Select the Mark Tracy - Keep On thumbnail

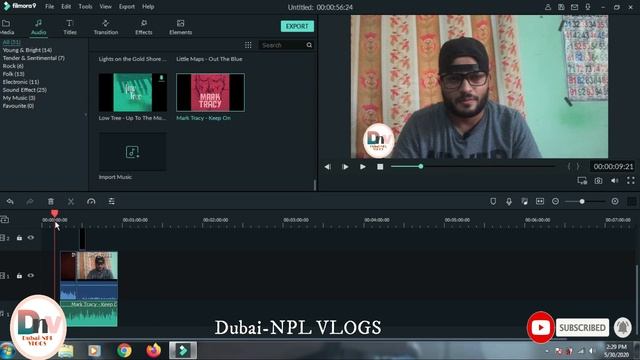click(x=210, y=92)
